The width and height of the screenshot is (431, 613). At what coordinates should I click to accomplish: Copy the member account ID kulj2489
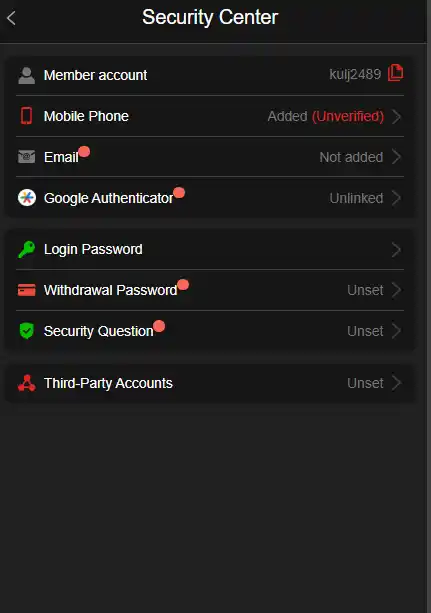pos(395,73)
